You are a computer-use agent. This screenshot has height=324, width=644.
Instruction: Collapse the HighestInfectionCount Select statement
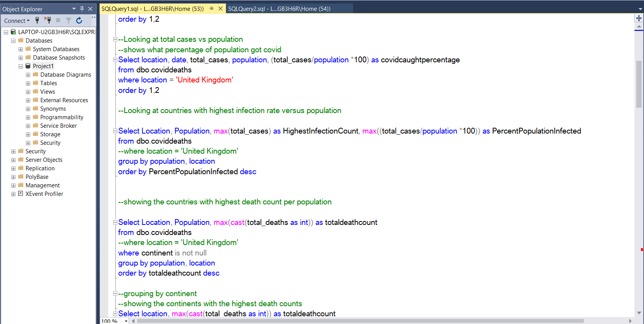115,131
